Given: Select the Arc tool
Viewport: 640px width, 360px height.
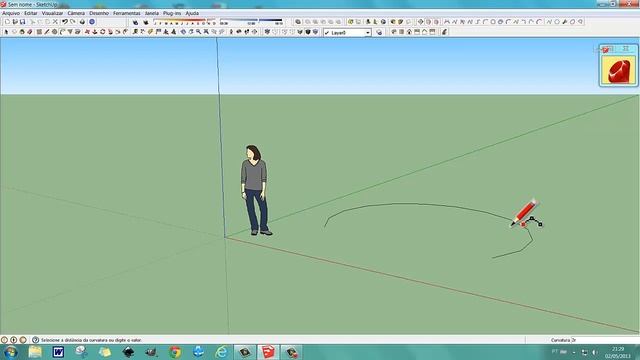Looking at the screenshot, I should point(62,32).
